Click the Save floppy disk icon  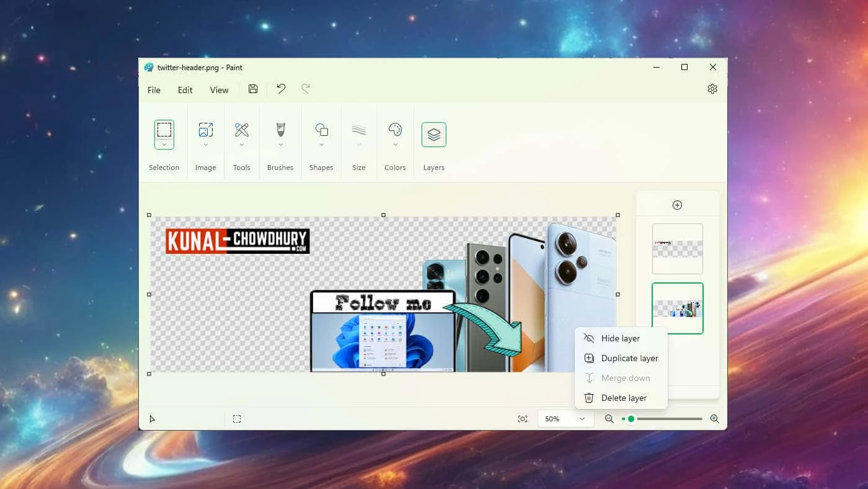[253, 89]
